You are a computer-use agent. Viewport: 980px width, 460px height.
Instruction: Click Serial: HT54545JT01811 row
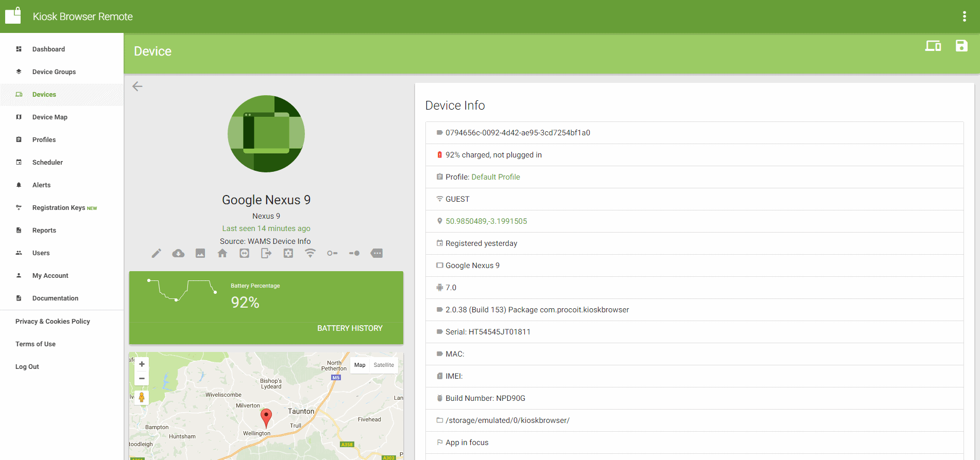click(694, 332)
